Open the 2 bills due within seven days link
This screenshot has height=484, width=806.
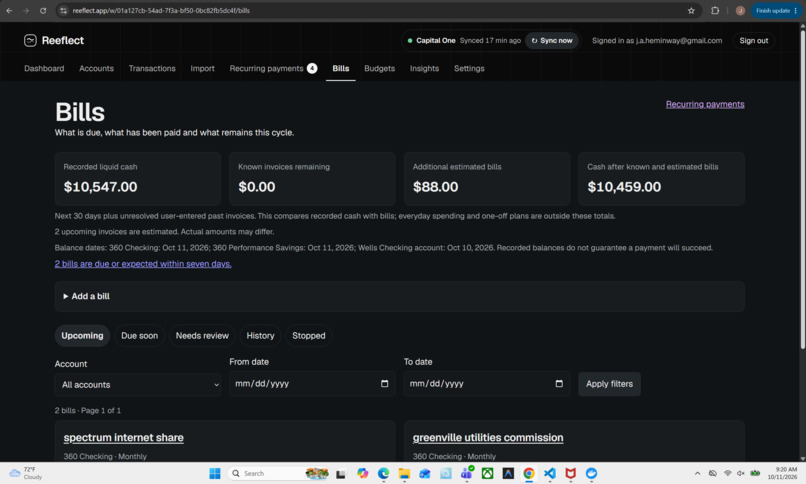coord(143,264)
